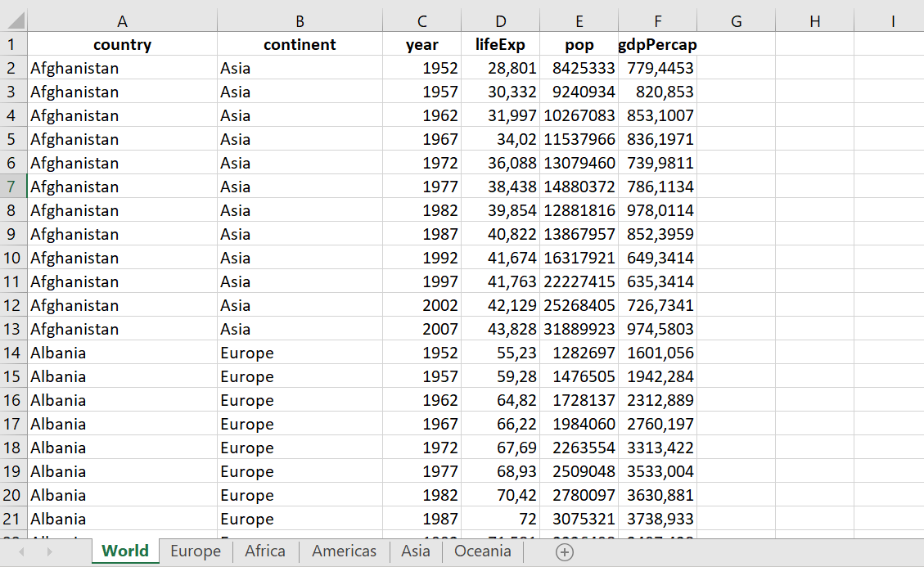
Task: Click the gdpPercap header cell
Action: tap(657, 44)
